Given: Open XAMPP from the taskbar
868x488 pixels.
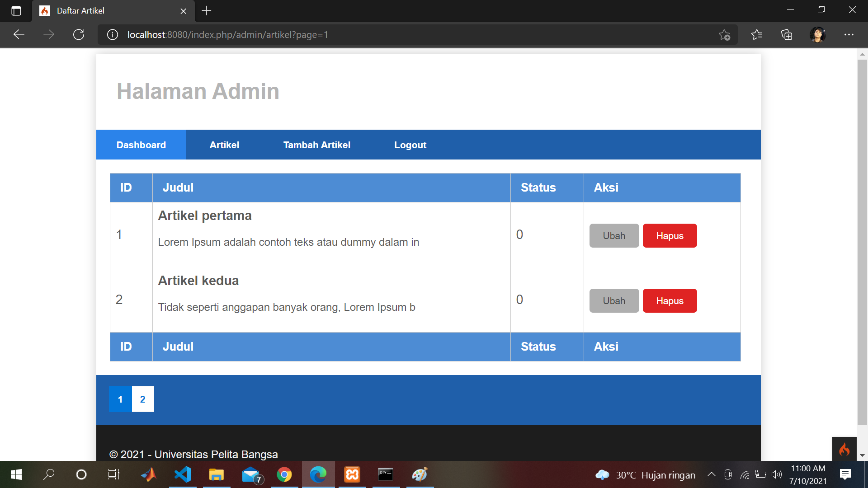Looking at the screenshot, I should pyautogui.click(x=352, y=474).
